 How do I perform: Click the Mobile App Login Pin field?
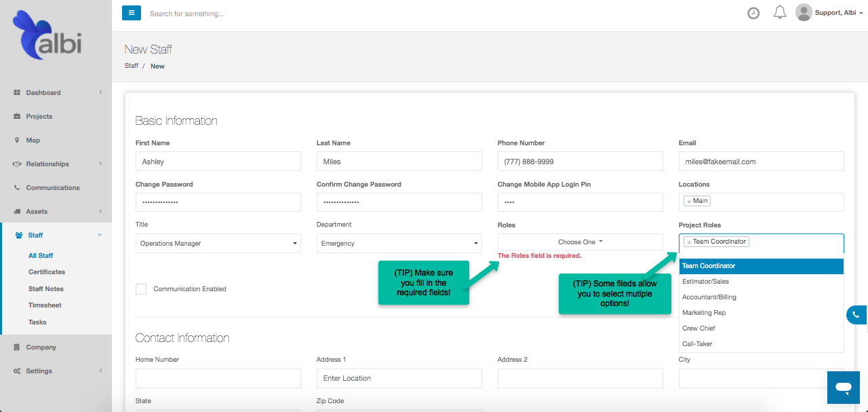(580, 202)
